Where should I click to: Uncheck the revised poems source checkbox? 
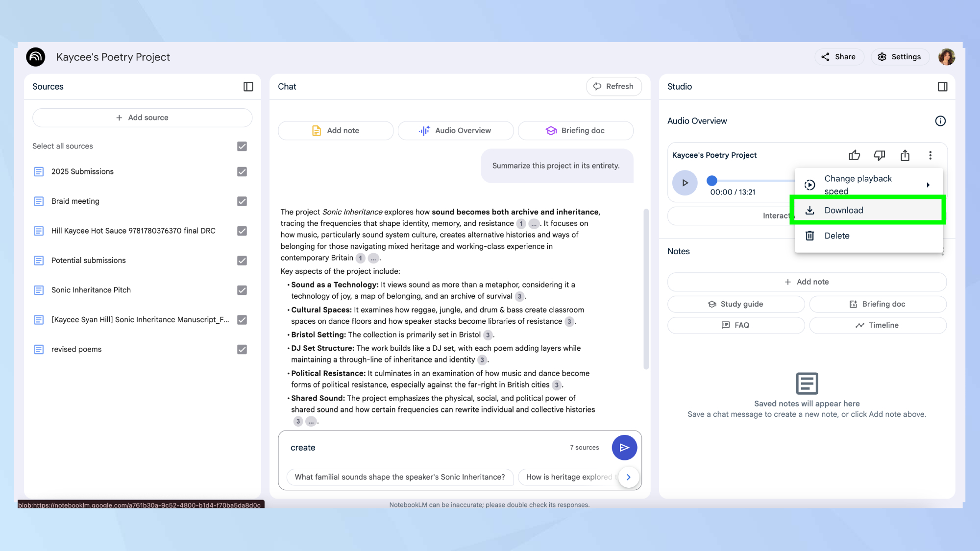(x=242, y=349)
